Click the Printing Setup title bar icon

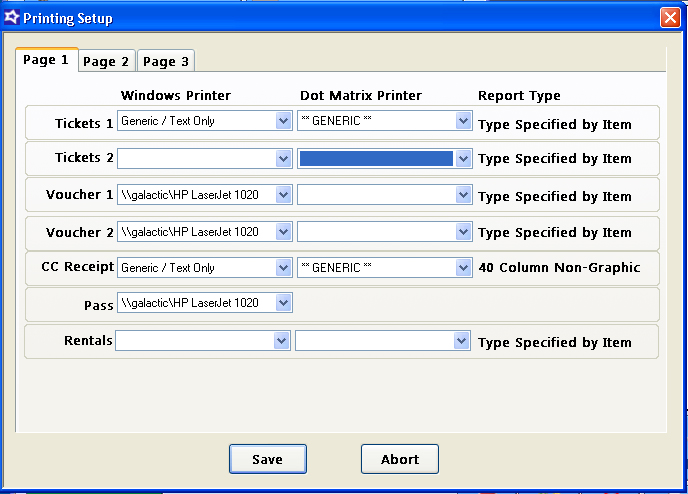pos(12,18)
